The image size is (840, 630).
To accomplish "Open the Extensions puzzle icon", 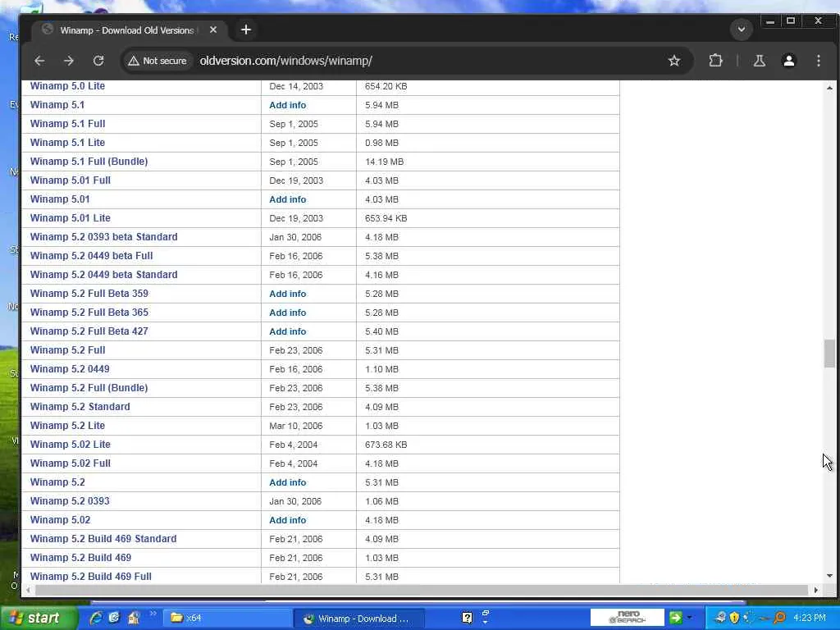I will coord(715,61).
